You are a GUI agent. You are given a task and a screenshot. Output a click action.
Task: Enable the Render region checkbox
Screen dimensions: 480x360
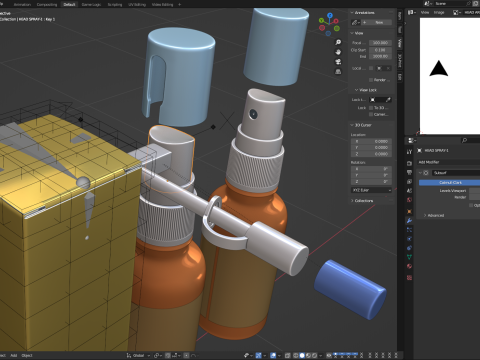pos(371,80)
